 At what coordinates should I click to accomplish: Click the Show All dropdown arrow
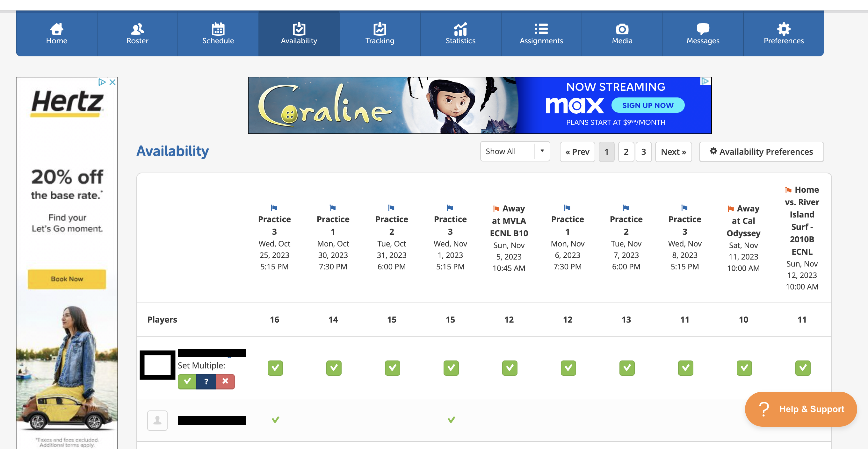(x=542, y=151)
